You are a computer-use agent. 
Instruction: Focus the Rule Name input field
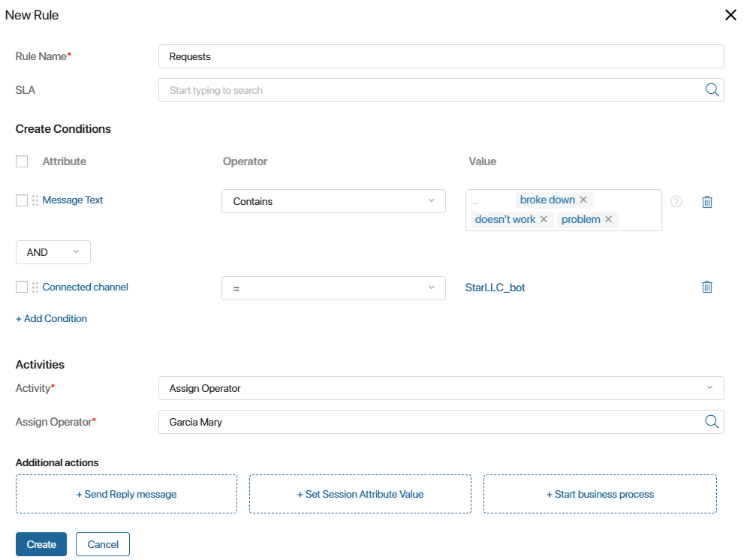click(441, 56)
